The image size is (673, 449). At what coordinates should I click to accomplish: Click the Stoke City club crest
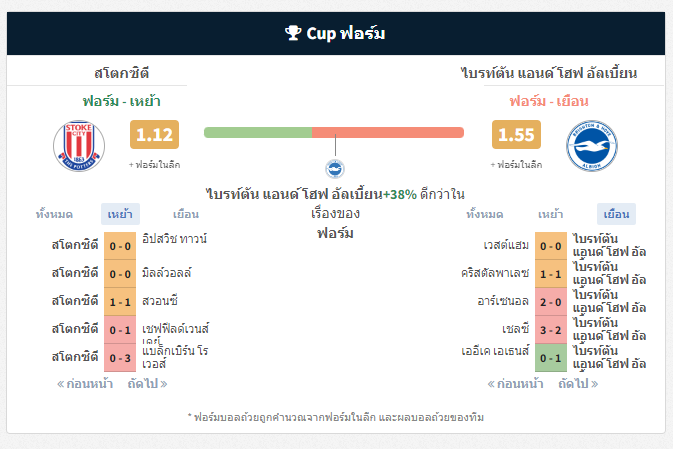[79, 146]
